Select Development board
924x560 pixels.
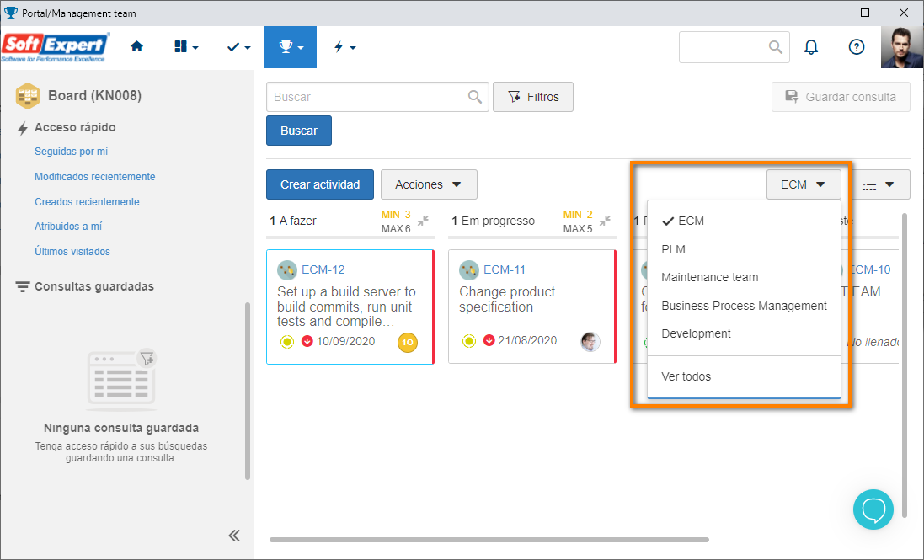tap(744, 333)
